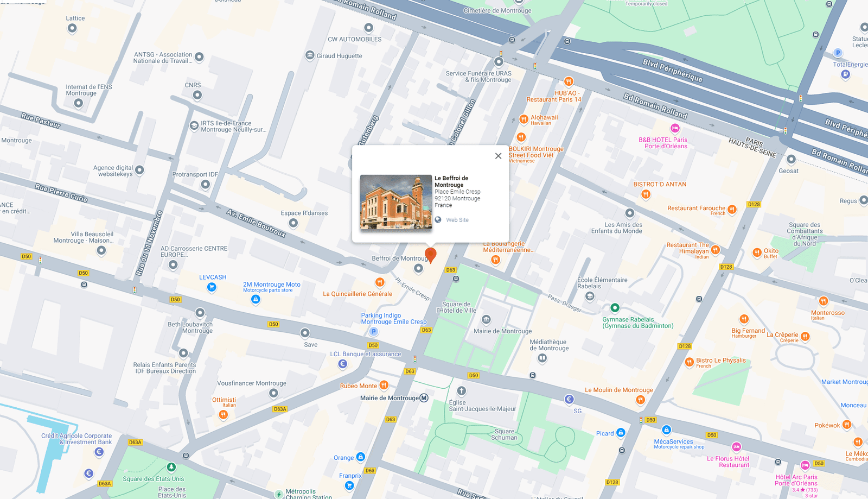
Task: Open the Monterosso Italian restaurant icon
Action: [x=824, y=301]
